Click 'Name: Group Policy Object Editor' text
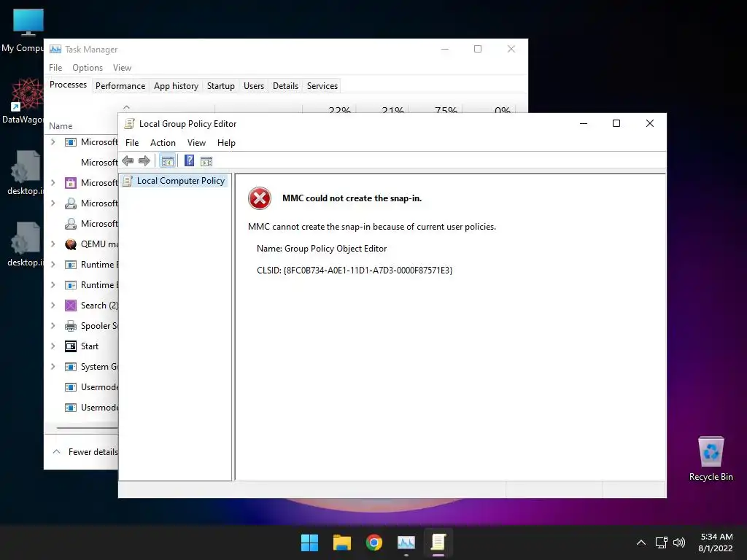747x560 pixels. point(322,249)
